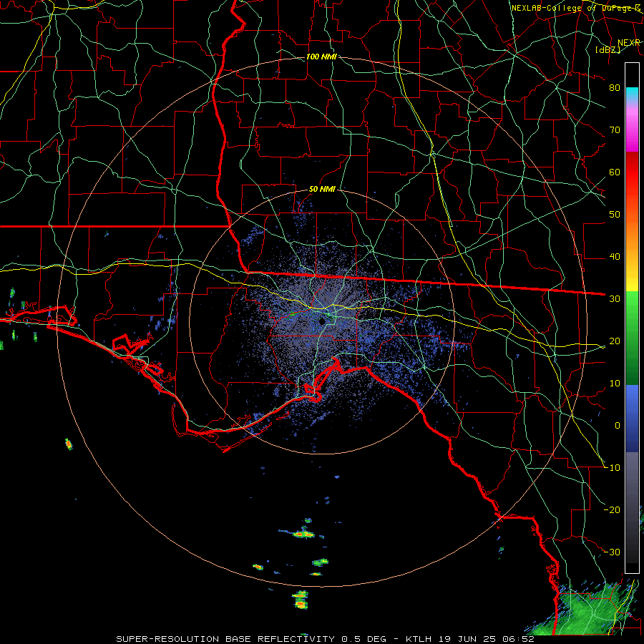Click the 60 dBZ scale label

[x=615, y=172]
